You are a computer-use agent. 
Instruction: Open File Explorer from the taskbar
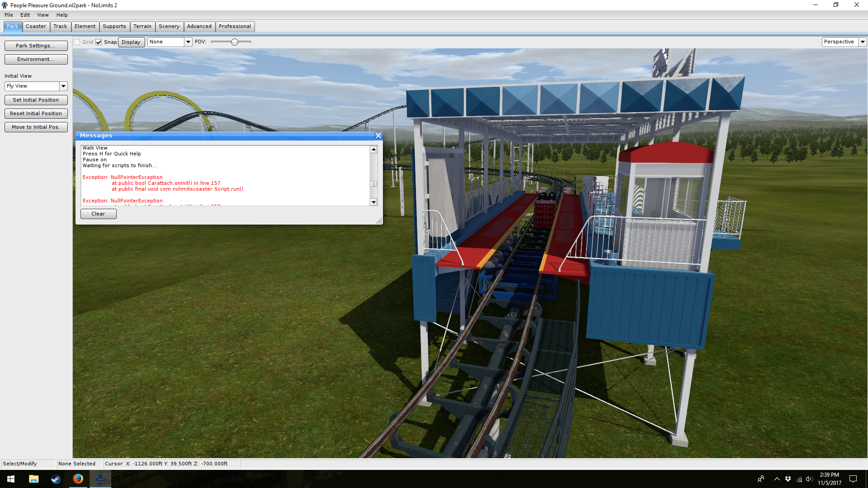[33, 479]
